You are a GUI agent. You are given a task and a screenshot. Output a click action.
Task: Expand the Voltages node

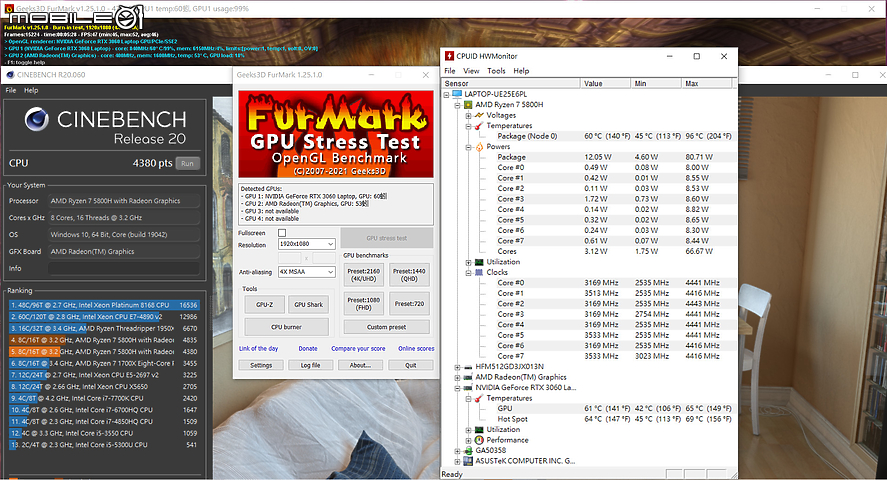click(x=468, y=115)
